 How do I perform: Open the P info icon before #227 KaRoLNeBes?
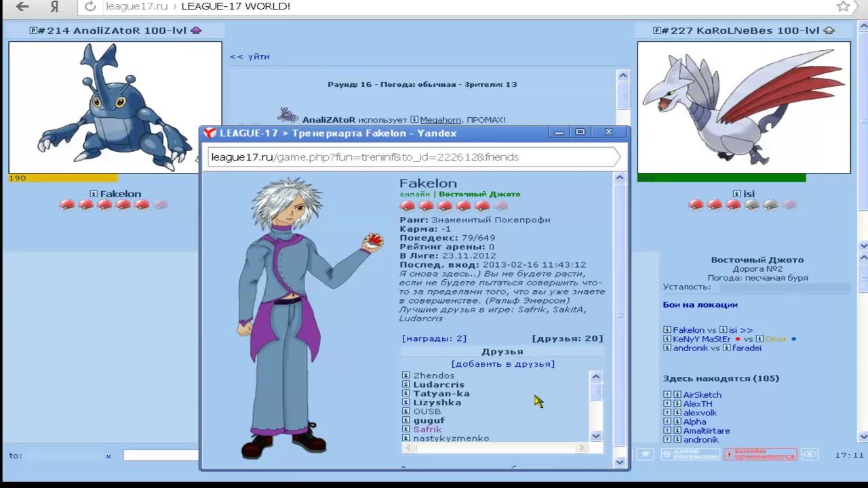coord(656,30)
